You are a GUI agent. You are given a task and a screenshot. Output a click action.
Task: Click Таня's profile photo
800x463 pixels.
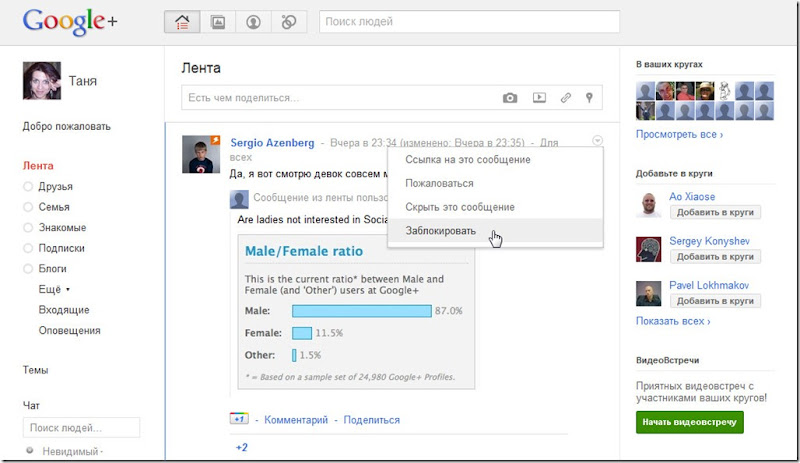pyautogui.click(x=42, y=81)
